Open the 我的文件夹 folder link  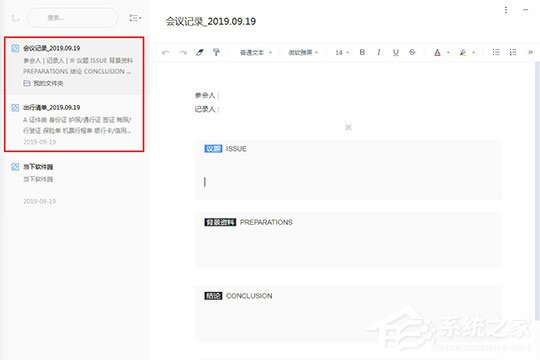coord(43,83)
